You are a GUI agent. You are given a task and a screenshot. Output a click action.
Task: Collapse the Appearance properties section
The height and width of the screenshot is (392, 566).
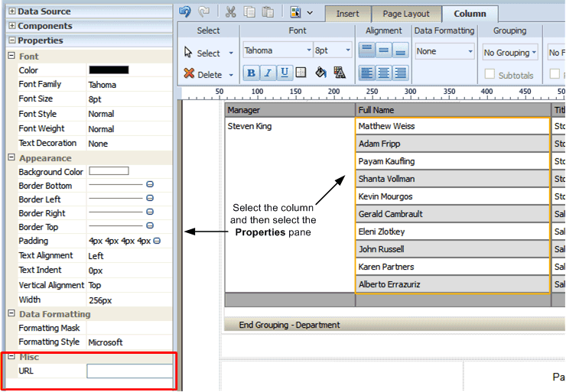[x=11, y=157]
